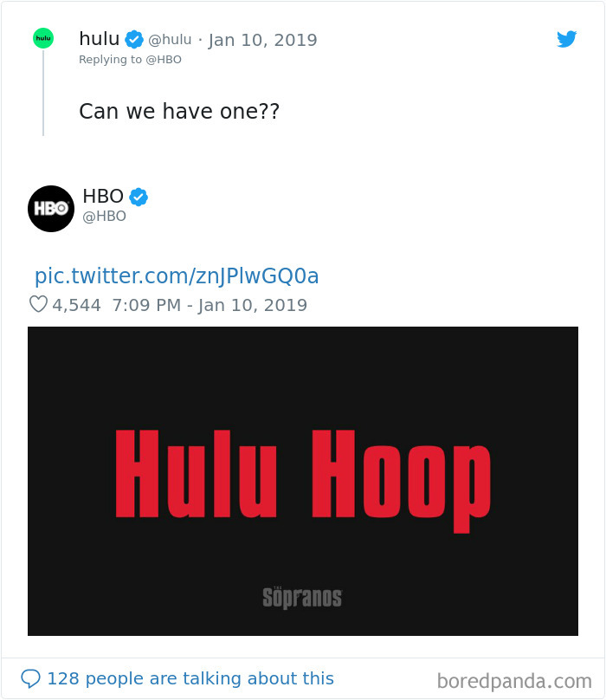
Task: Open the pic.twitter.com/znJPlwGQ0a link
Action: pos(177,275)
